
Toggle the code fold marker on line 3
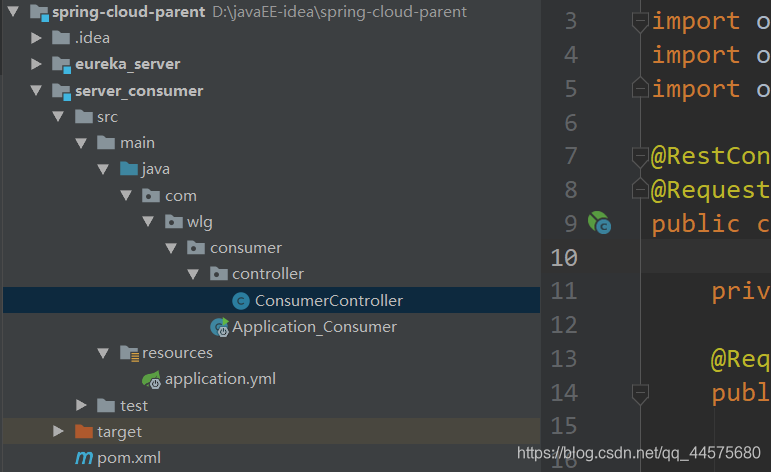point(639,21)
